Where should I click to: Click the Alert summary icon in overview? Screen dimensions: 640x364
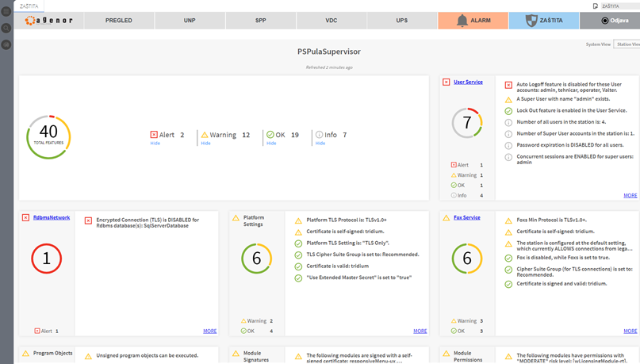coord(154,135)
